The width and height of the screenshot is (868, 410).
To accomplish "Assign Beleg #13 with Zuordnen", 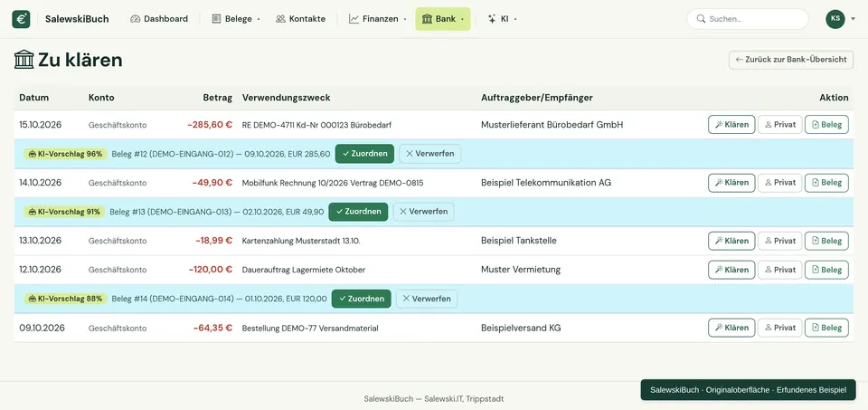I will (358, 212).
